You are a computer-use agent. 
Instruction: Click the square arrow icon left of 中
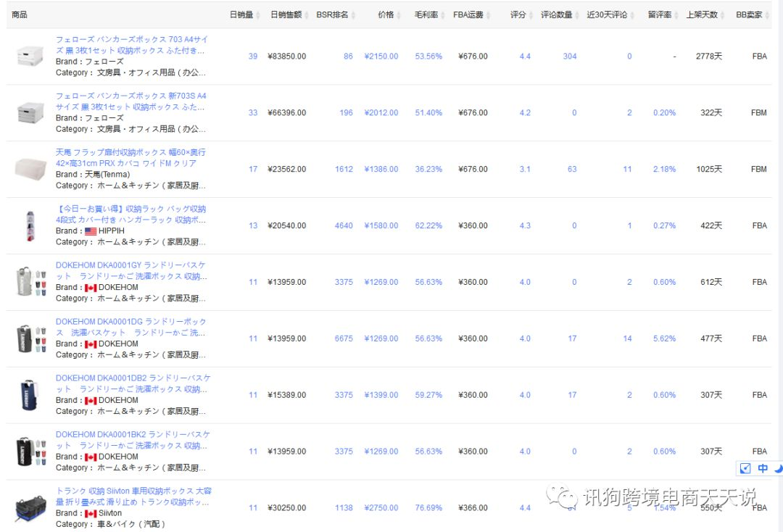click(x=745, y=468)
